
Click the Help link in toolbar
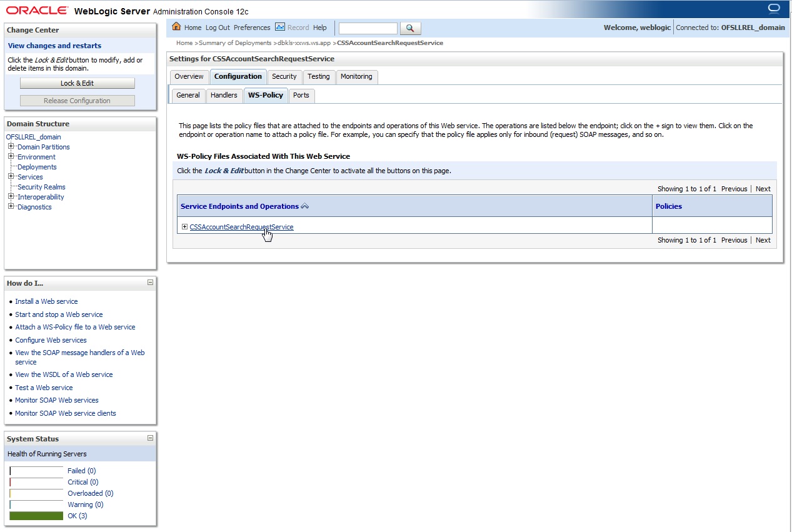click(320, 28)
